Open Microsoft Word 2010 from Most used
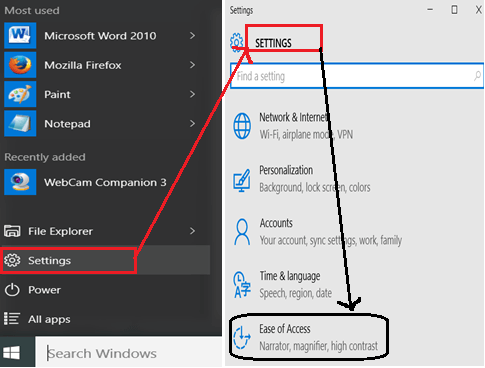Viewport: 485px width, 368px height. (100, 36)
